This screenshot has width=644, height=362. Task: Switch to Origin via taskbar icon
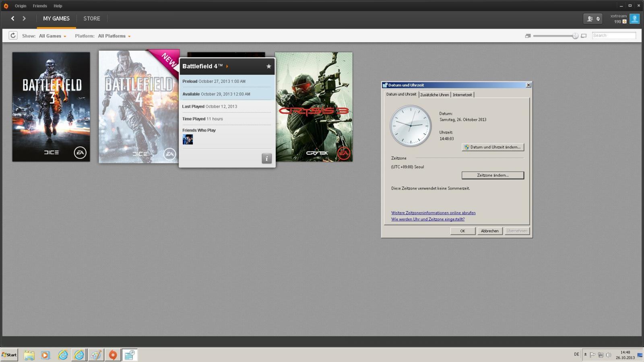[113, 355]
